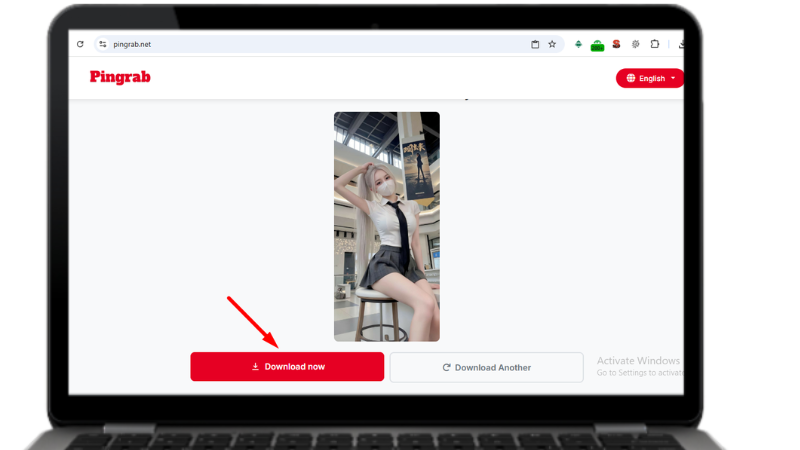Click the refresh icon on Download Another
800x450 pixels.
446,367
